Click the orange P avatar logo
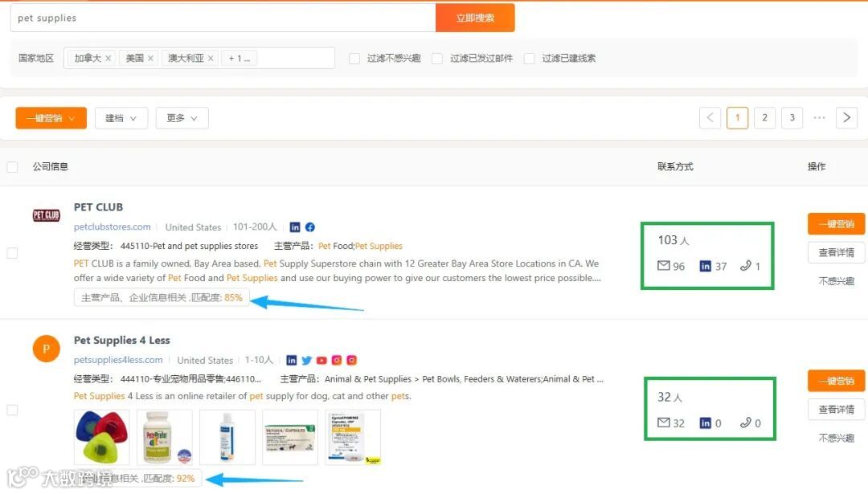 [x=47, y=349]
